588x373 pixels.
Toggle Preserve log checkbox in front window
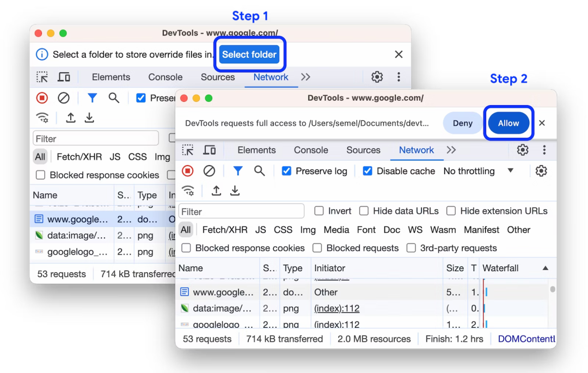286,171
